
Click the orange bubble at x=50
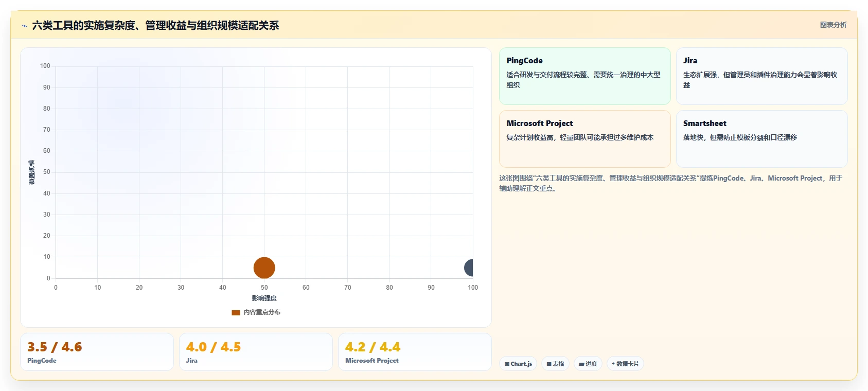click(264, 268)
